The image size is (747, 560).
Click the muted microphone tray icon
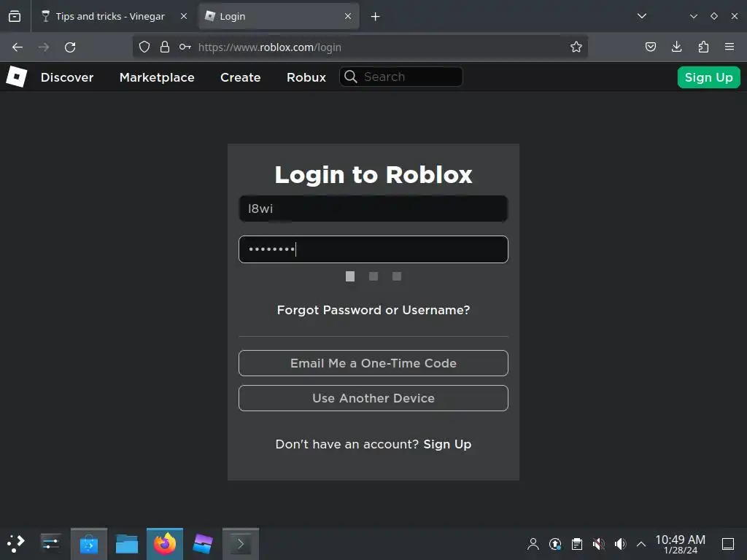(x=599, y=544)
